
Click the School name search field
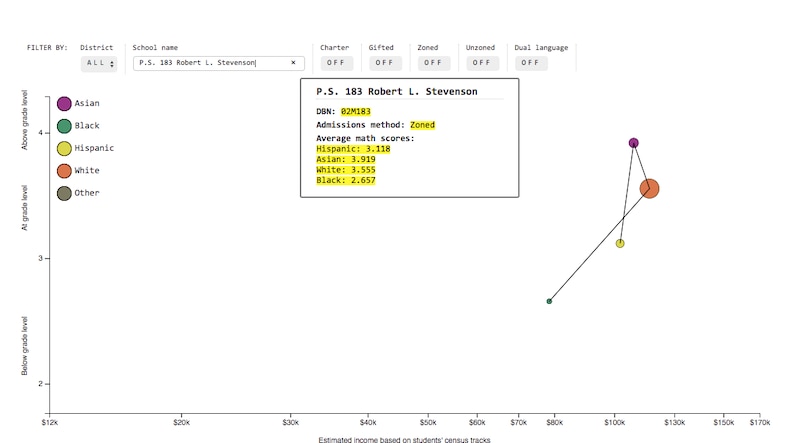(x=210, y=63)
